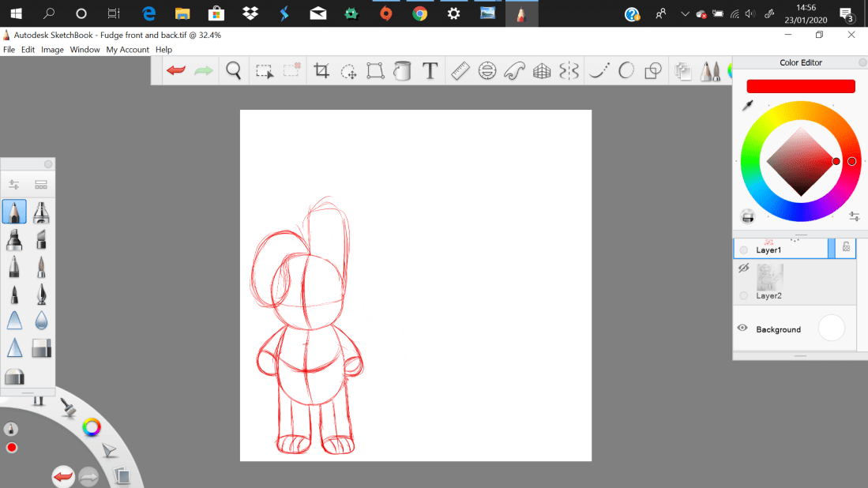
Task: Open Google Chrome from the taskbar
Action: 419,13
